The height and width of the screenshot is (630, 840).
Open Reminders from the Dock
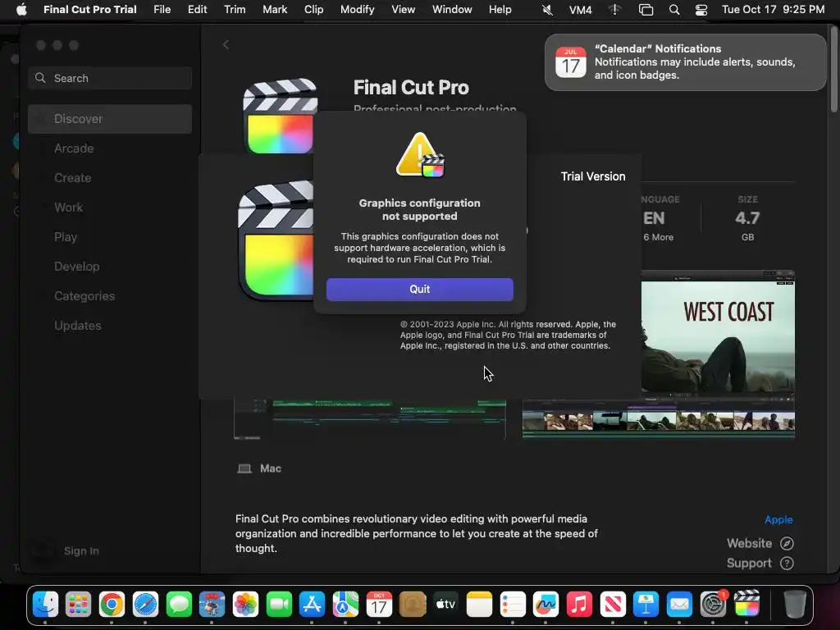click(x=513, y=605)
